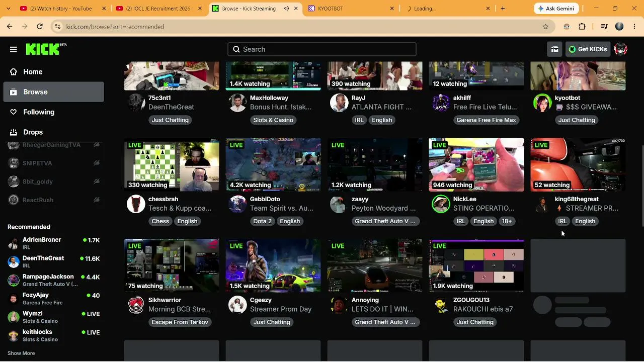Select Browse in the sidebar
Viewport: 644px width, 362px height.
pos(53,92)
